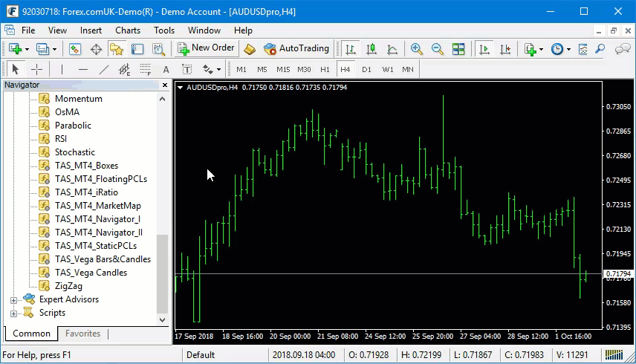This screenshot has height=364, width=636.
Task: Select the M15 timeframe
Action: tap(283, 69)
